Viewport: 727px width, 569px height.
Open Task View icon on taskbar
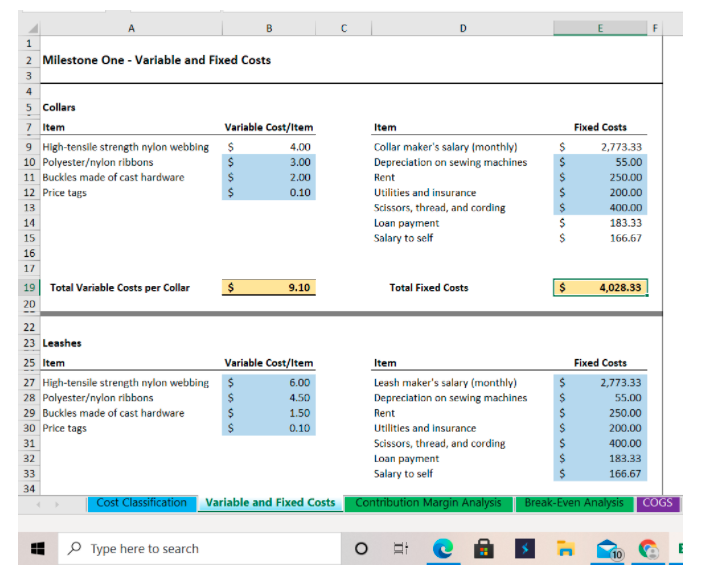tap(401, 549)
